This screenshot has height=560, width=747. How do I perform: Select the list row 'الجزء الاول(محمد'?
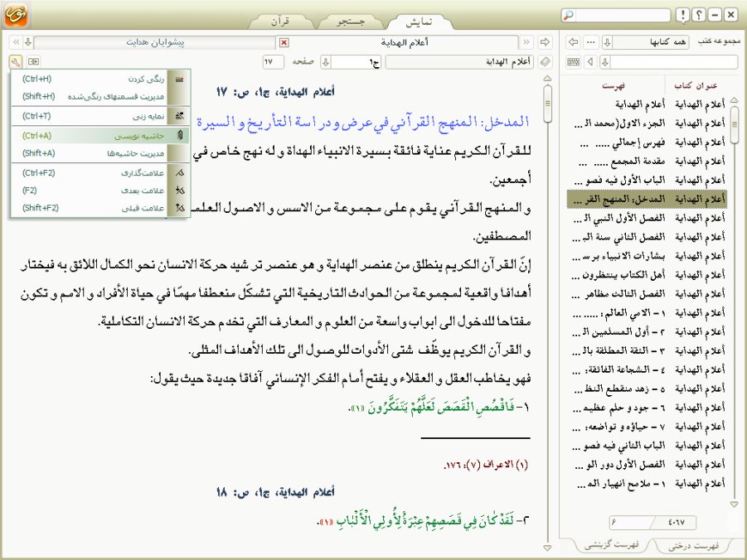tap(647, 123)
